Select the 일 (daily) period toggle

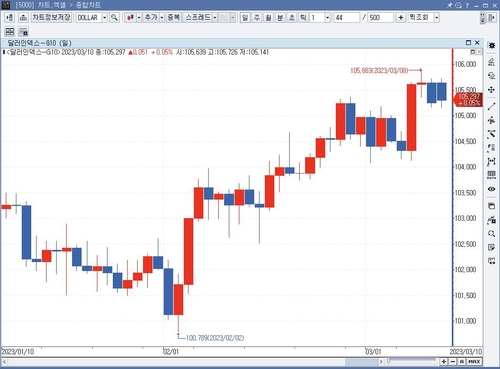245,17
